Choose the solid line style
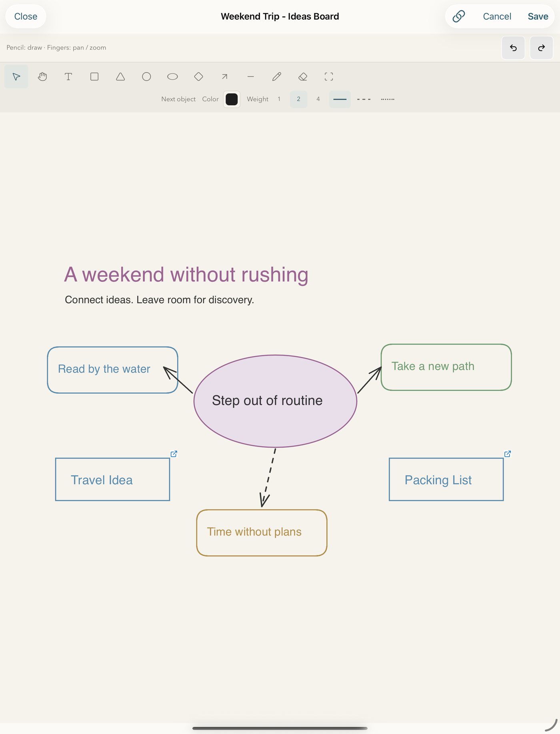This screenshot has height=734, width=560. pos(340,99)
